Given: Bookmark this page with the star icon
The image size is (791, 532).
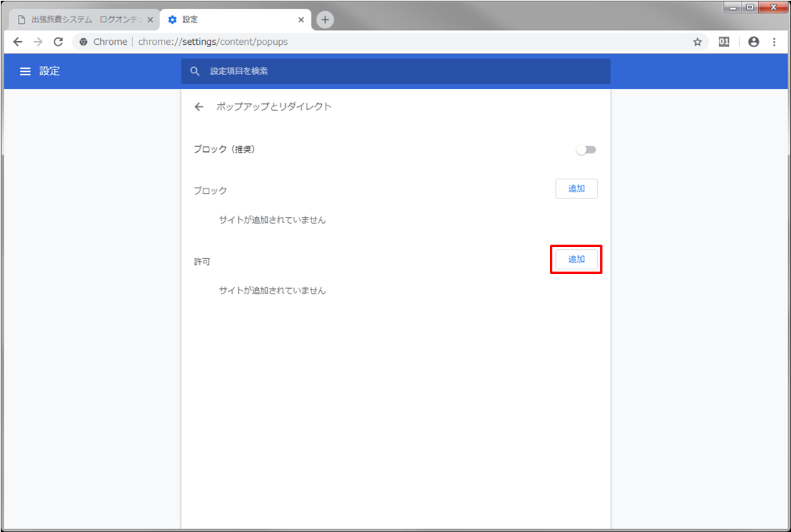Looking at the screenshot, I should (697, 42).
